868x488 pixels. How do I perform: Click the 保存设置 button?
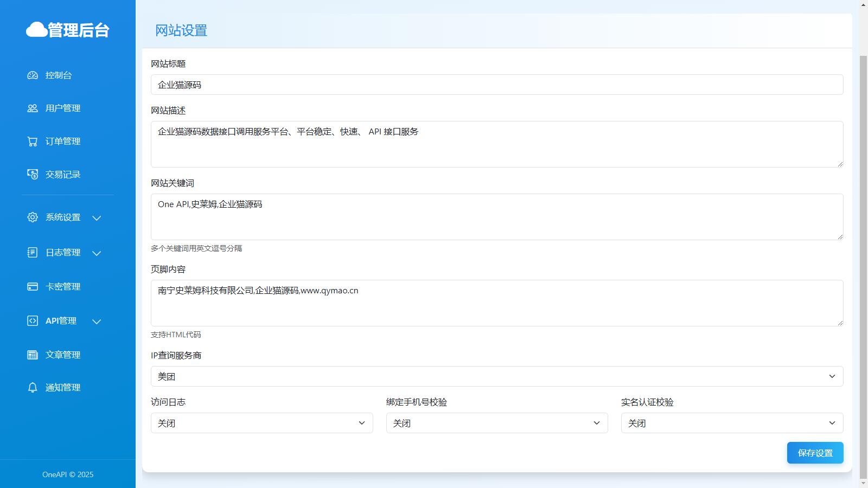(815, 453)
